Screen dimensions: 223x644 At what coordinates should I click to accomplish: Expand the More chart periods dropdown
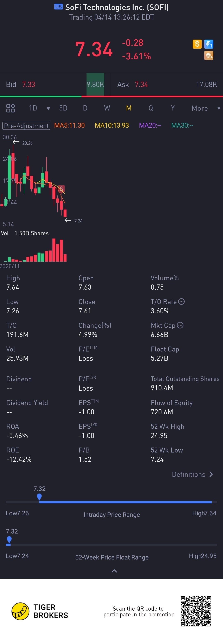click(x=218, y=108)
